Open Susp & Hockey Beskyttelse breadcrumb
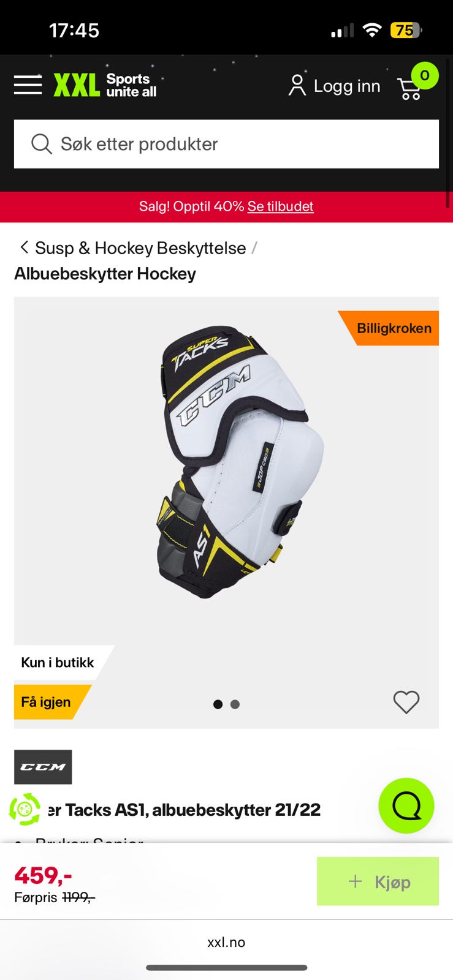Viewport: 453px width, 980px height. tap(140, 248)
